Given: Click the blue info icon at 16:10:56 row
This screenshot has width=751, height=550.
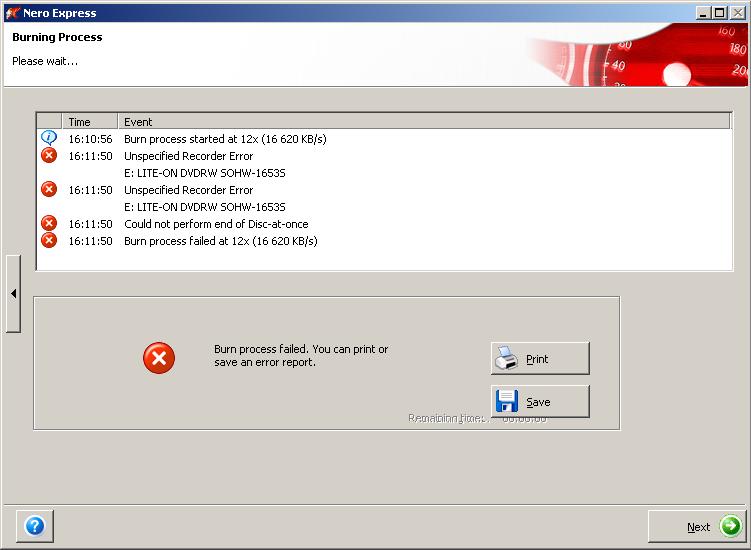Looking at the screenshot, I should tap(49, 138).
